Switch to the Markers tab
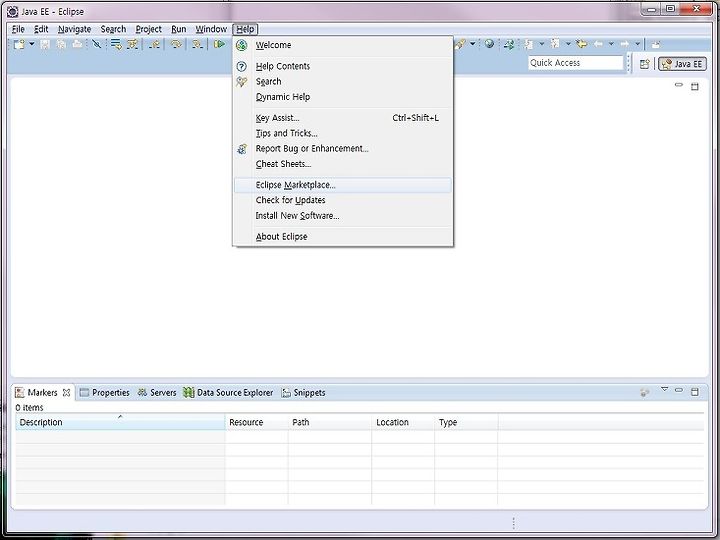Viewport: 720px width, 540px height. pos(42,393)
